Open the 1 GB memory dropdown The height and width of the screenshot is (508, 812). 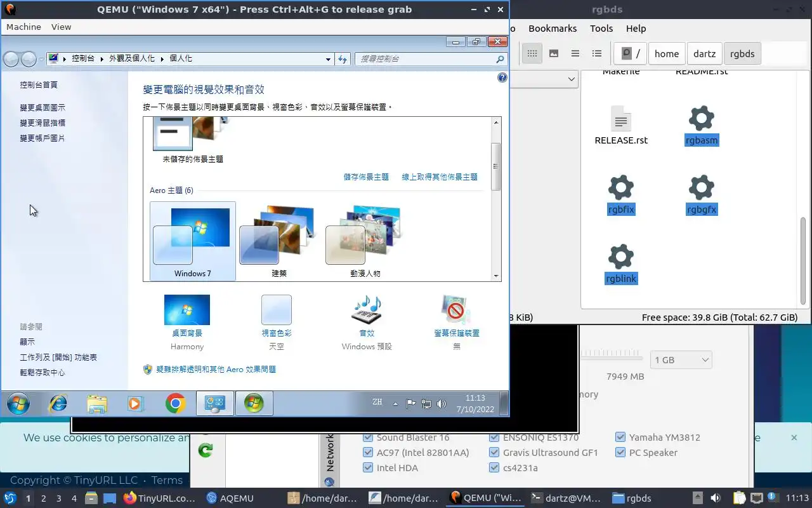tap(681, 360)
